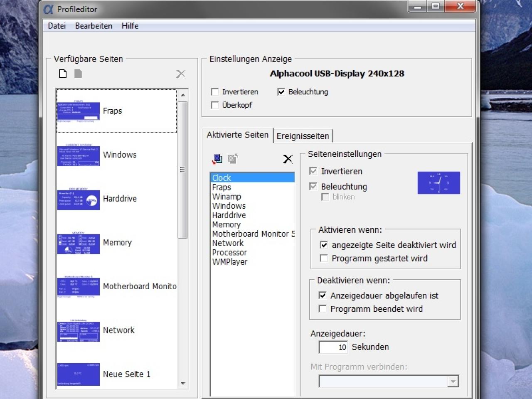Select the Memory page thumbnail
The width and height of the screenshot is (532, 399).
[78, 243]
